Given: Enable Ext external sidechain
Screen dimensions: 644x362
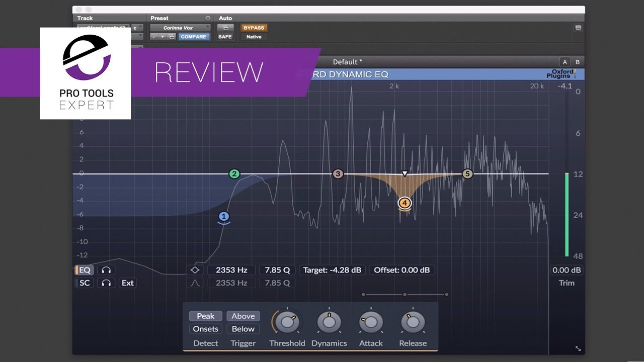Looking at the screenshot, I should [128, 283].
